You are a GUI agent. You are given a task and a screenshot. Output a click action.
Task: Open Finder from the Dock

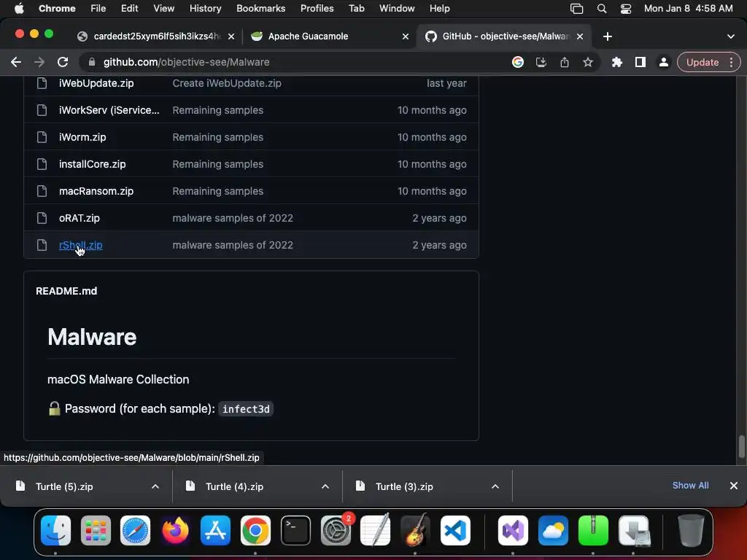click(x=55, y=531)
